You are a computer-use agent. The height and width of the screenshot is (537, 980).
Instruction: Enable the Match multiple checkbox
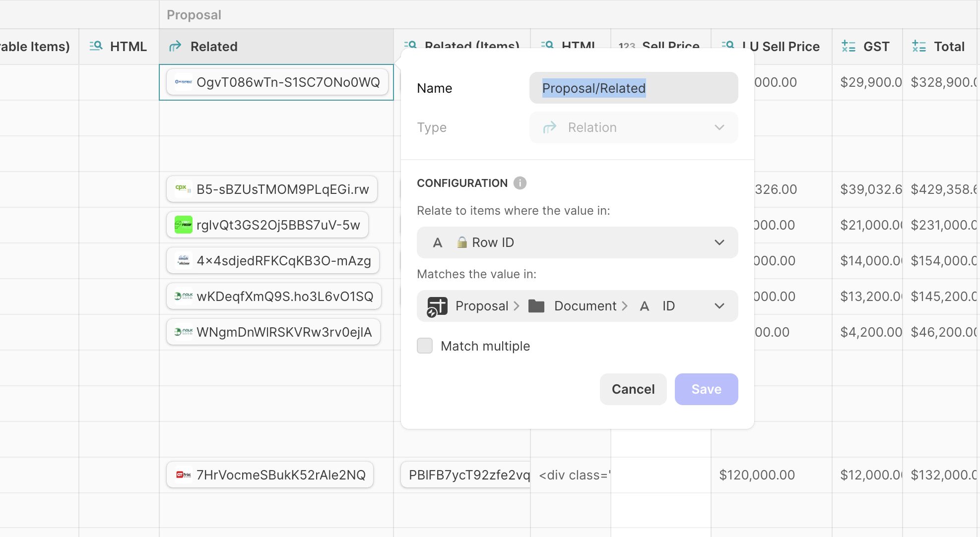pos(425,346)
